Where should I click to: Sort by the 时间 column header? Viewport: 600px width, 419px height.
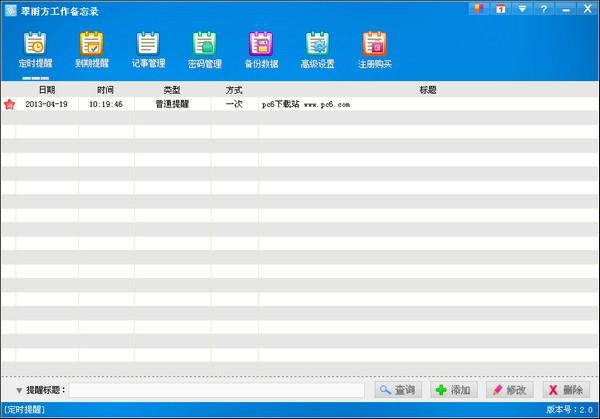pyautogui.click(x=106, y=90)
